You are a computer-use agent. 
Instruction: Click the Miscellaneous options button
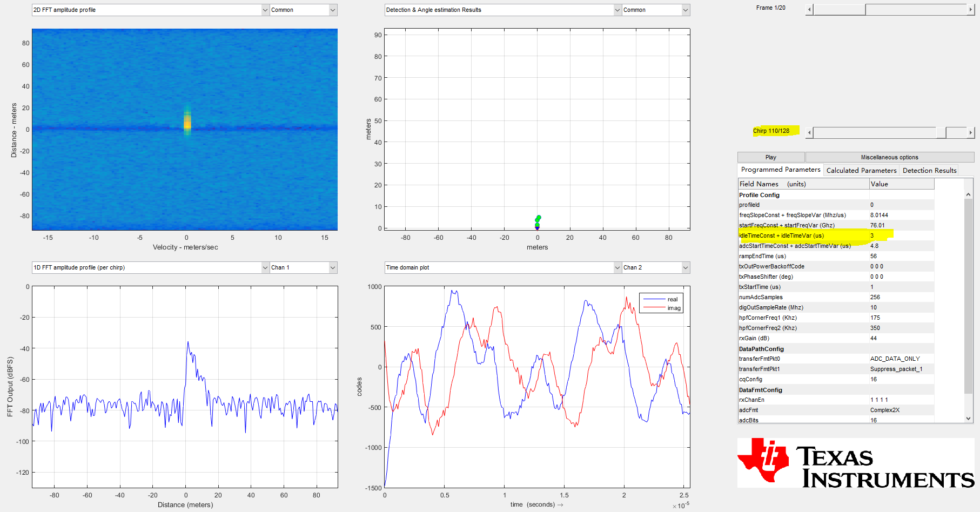[890, 157]
